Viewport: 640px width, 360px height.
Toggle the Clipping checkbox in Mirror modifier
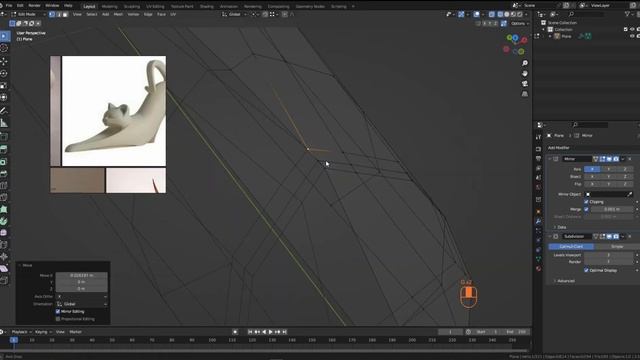[x=586, y=202]
